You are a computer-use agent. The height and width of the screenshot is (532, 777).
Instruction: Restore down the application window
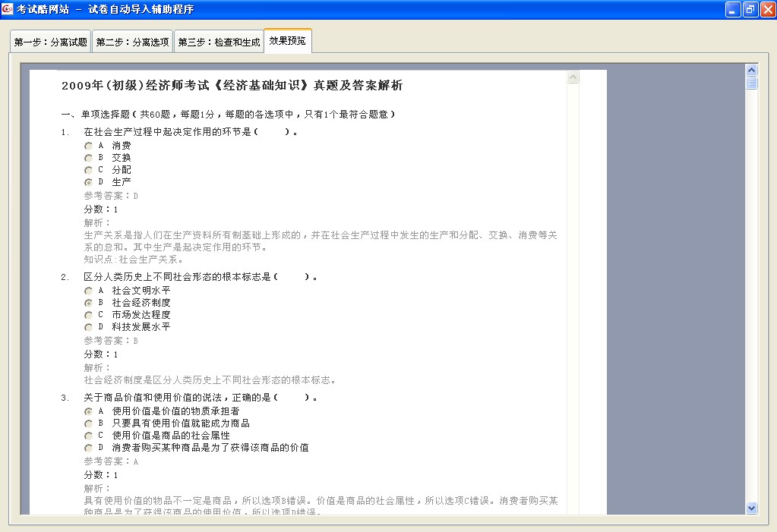(750, 9)
